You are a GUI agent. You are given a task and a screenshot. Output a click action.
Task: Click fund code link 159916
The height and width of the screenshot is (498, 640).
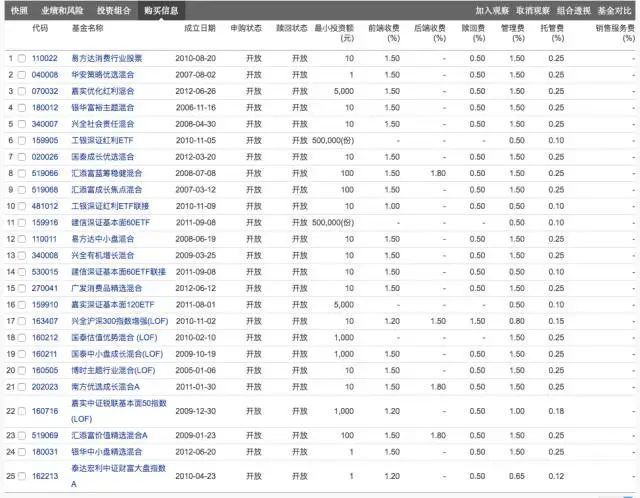pyautogui.click(x=45, y=222)
